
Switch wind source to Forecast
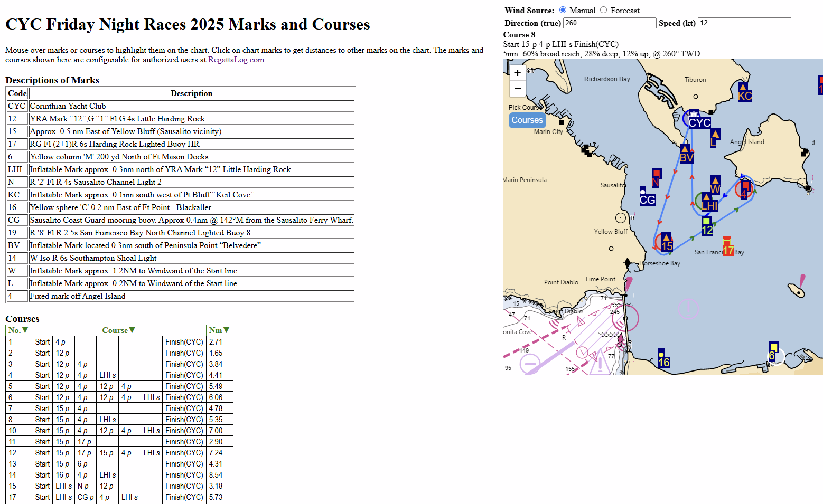[603, 10]
